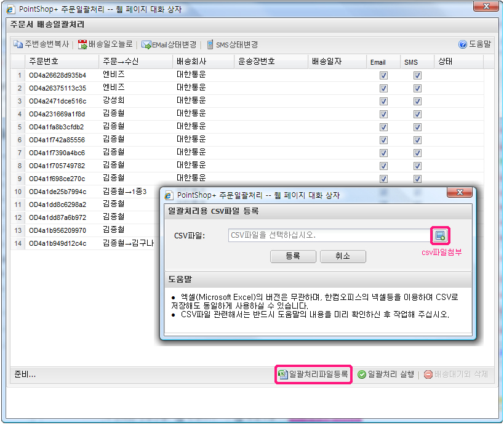Screen dimensions: 504x425
Task: Set delivery date with 배송일오늘로 icon
Action: coord(82,44)
